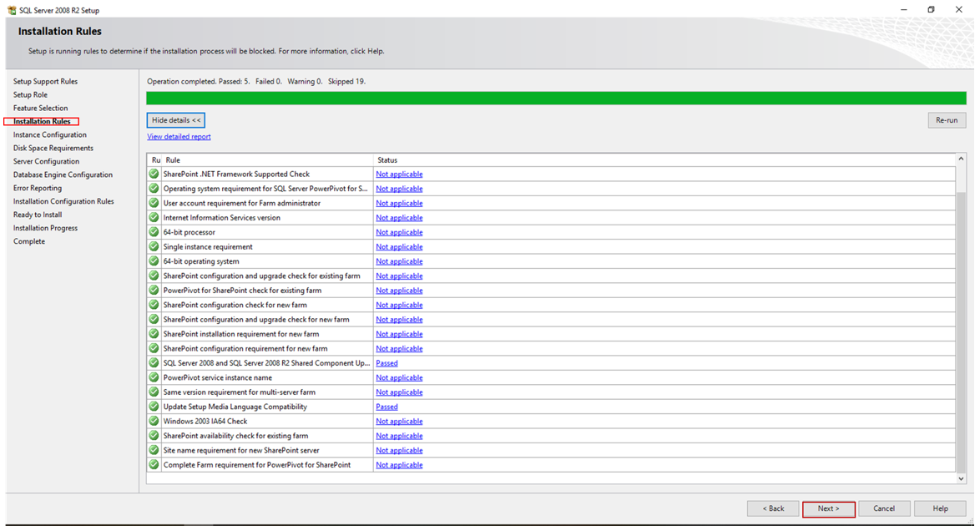Click green check icon beside Complete Farm requirement for PowerPivot

[154, 465]
